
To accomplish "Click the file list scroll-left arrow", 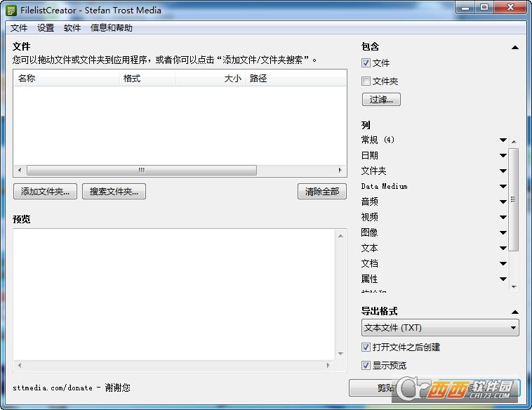I will pos(20,170).
